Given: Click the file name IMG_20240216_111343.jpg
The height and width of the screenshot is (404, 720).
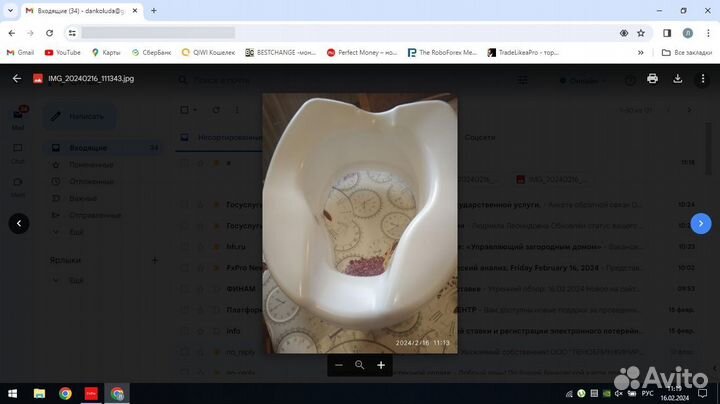Looking at the screenshot, I should [x=91, y=79].
